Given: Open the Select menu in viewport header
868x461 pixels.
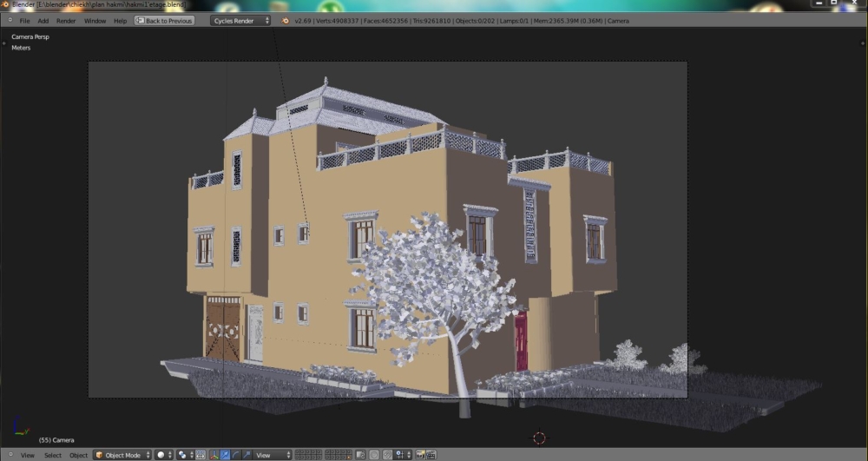Looking at the screenshot, I should 53,455.
